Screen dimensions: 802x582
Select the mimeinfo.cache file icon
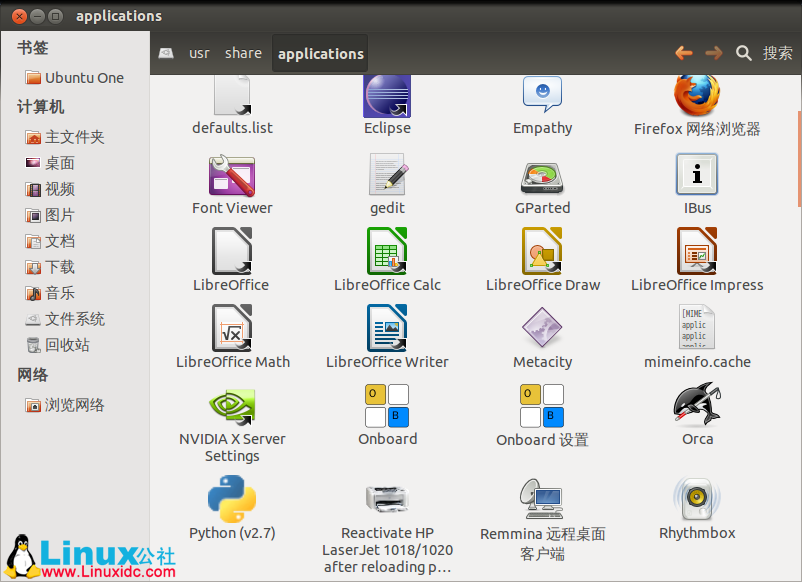(x=697, y=326)
